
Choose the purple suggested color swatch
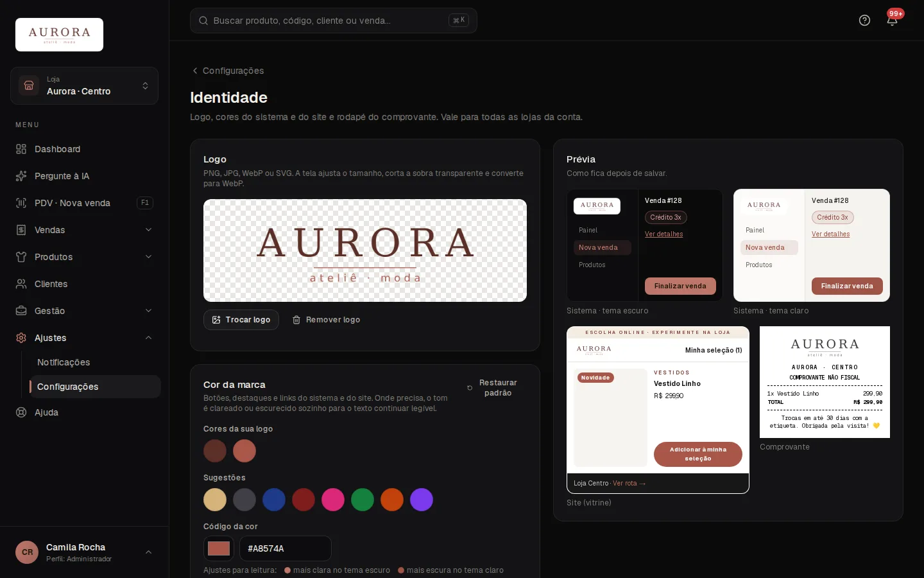click(x=422, y=500)
